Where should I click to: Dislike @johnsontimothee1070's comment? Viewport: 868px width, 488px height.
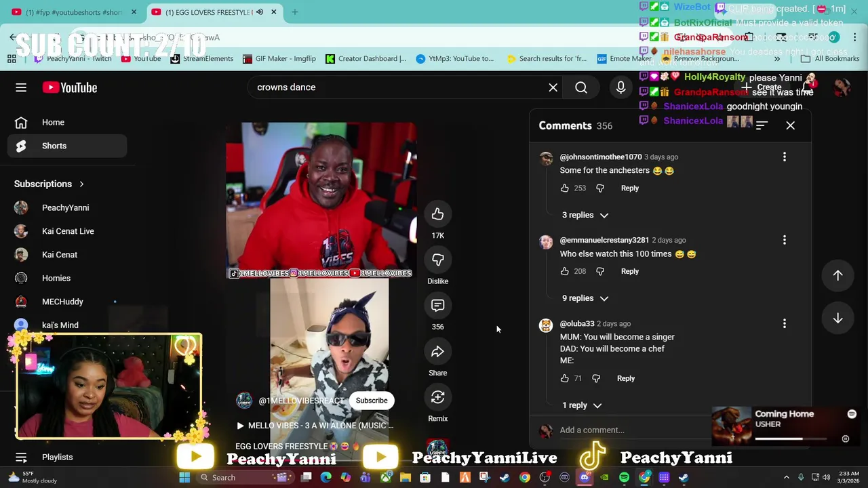click(x=600, y=188)
